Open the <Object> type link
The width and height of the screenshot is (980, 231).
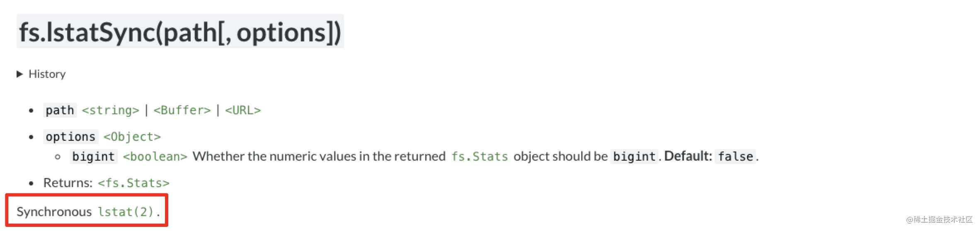click(x=132, y=137)
